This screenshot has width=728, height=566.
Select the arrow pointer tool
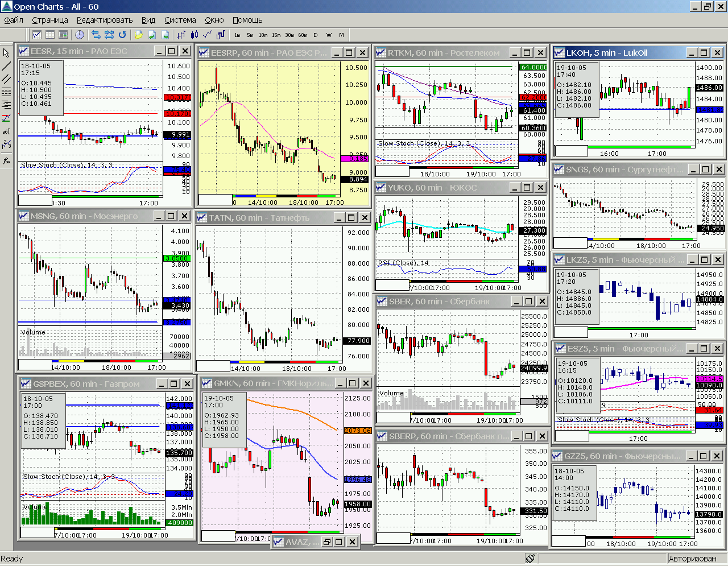6,53
